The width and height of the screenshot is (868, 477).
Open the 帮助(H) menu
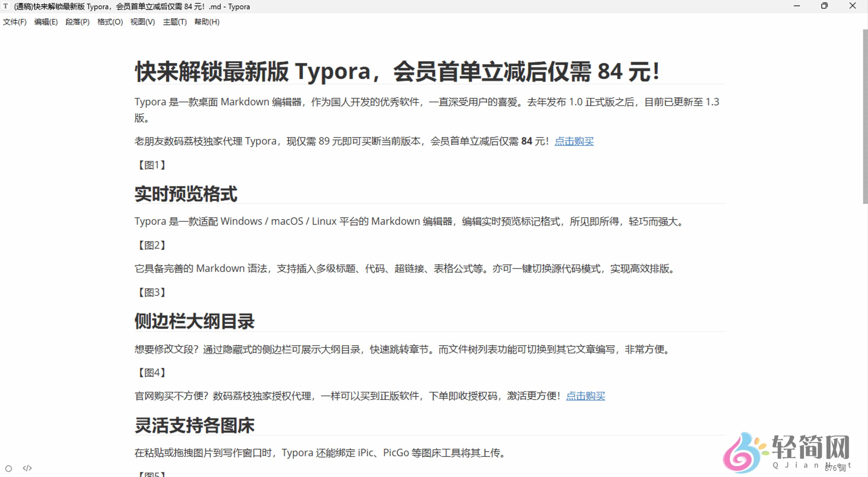coord(207,22)
